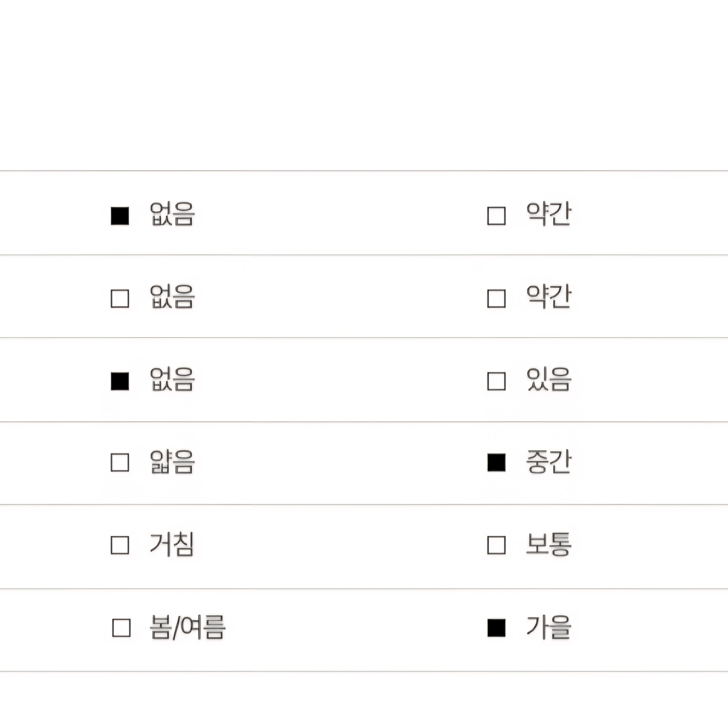Click the 봄/여름 text label
This screenshot has height=728, width=728.
(x=187, y=627)
